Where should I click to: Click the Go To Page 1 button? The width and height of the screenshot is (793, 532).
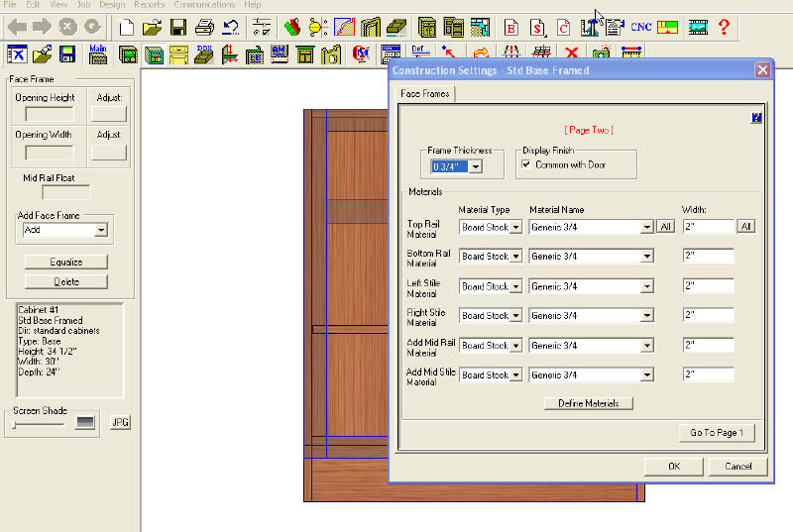tap(717, 433)
